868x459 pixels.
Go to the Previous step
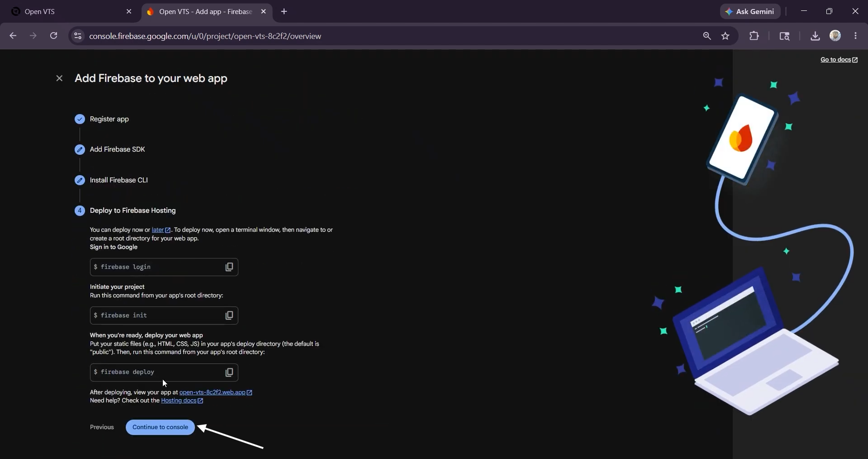102,427
